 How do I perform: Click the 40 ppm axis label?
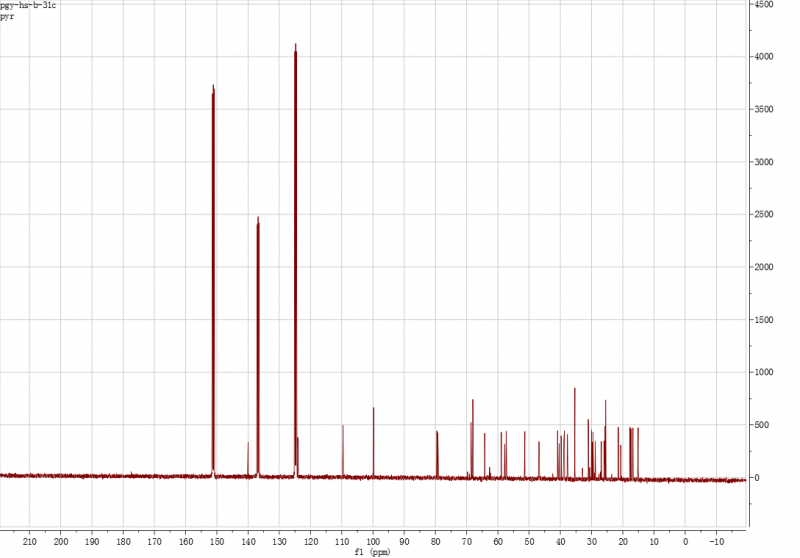pyautogui.click(x=560, y=542)
